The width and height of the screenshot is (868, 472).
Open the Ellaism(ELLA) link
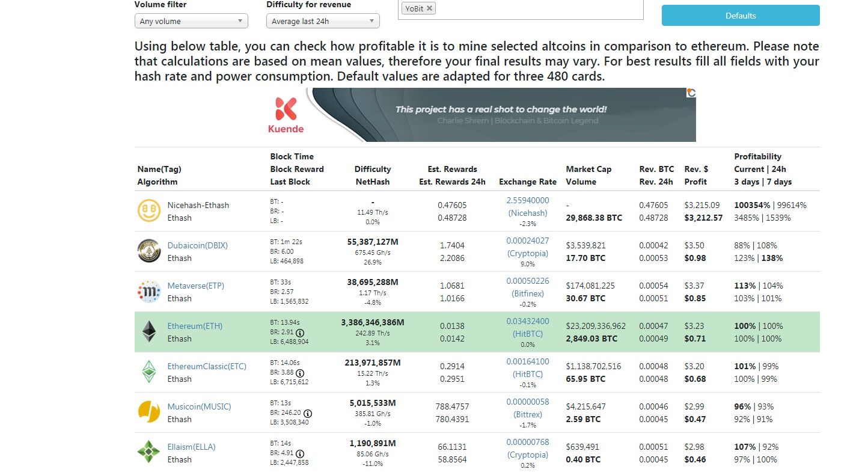coord(191,447)
